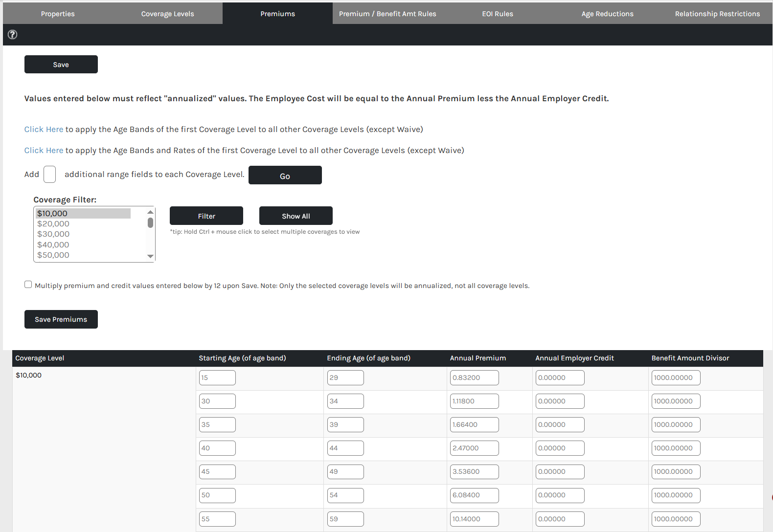Screen dimensions: 773x532
Task: Click Annual Premium field showing 0.83200
Action: click(x=475, y=377)
